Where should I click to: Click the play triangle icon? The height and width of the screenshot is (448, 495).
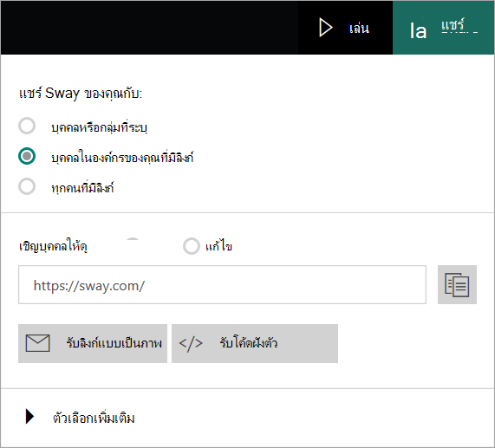[x=325, y=28]
